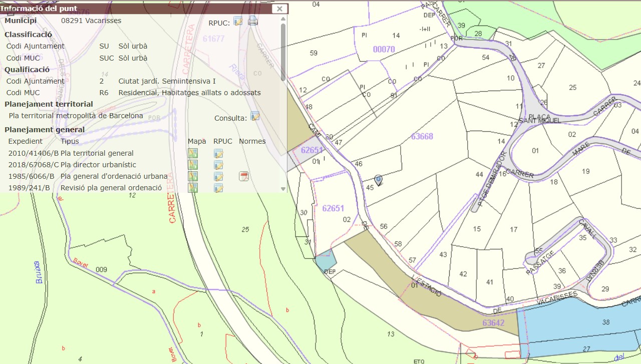This screenshot has width=641, height=364.
Task: Click parcel 56 along the road
Action: click(384, 226)
